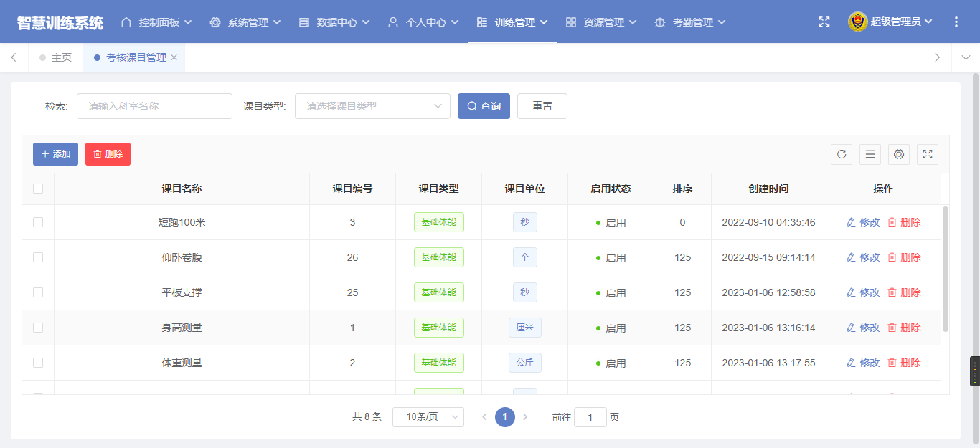The image size is (980, 448).
Task: Toggle the header fullscreen icon
Action: (x=824, y=22)
